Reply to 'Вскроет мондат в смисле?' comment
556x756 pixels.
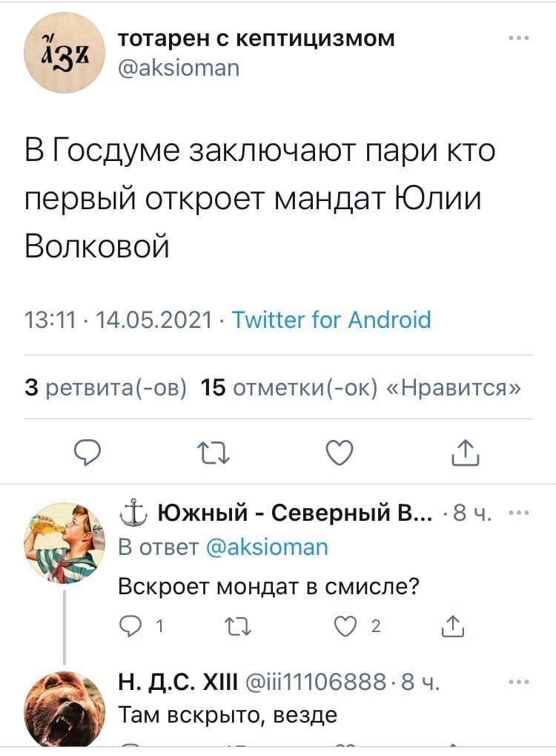click(129, 626)
